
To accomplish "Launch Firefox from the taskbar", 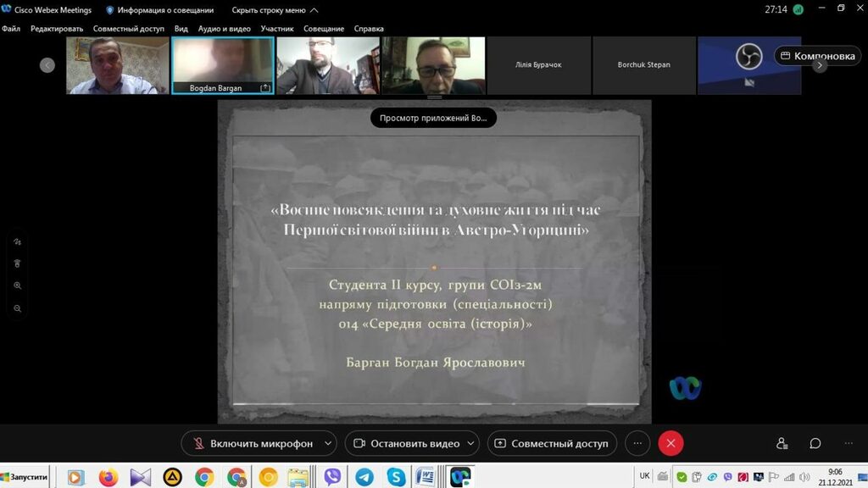I will (108, 477).
